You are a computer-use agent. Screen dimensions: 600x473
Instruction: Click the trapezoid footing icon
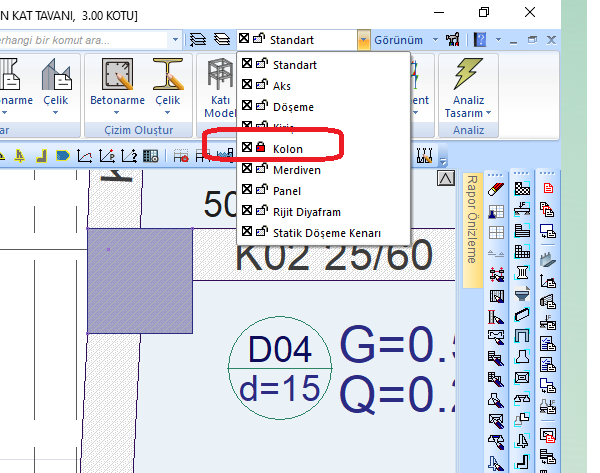[x=522, y=357]
